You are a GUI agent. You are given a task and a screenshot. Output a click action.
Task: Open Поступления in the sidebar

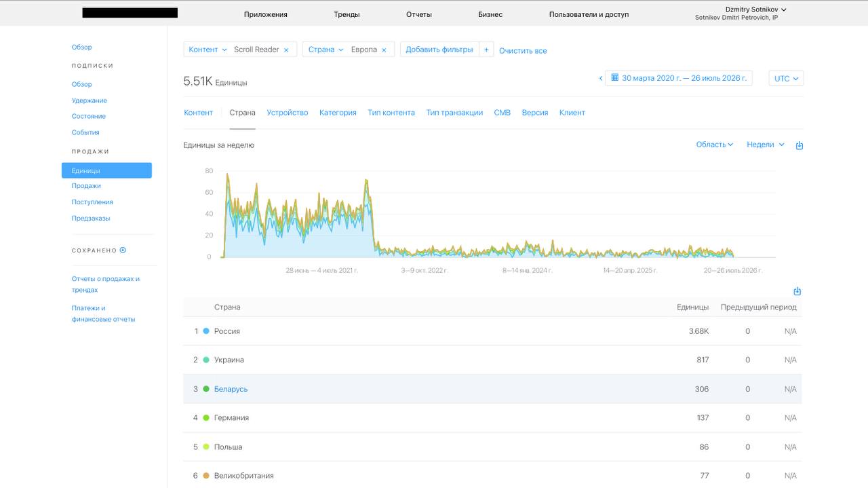92,202
